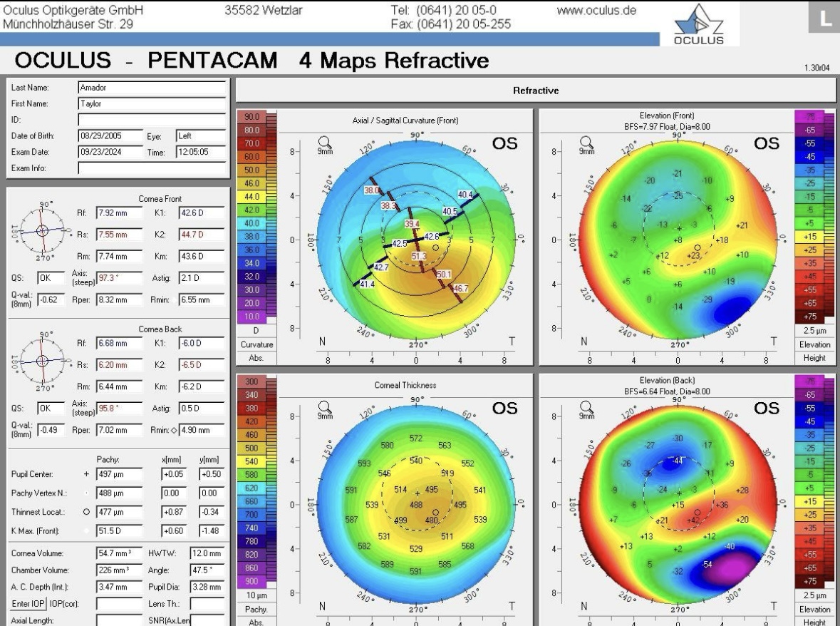Click the Enter IOP button
Image resolution: width=840 pixels, height=626 pixels.
28,603
